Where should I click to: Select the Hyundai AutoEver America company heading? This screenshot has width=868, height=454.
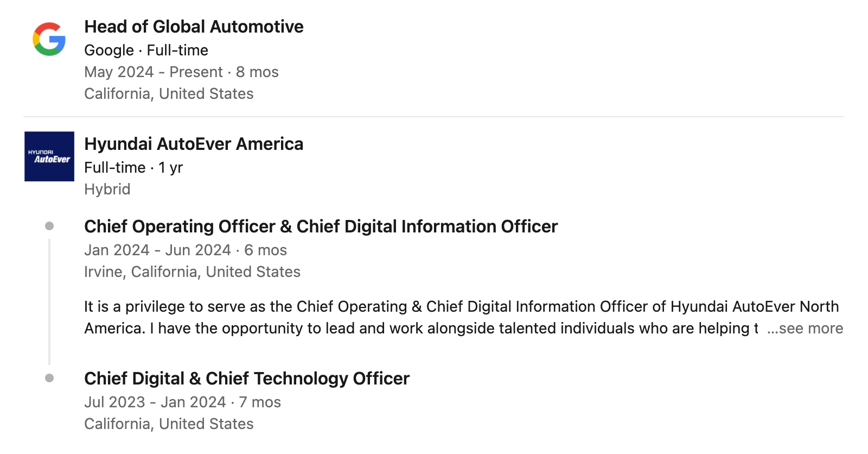point(194,144)
